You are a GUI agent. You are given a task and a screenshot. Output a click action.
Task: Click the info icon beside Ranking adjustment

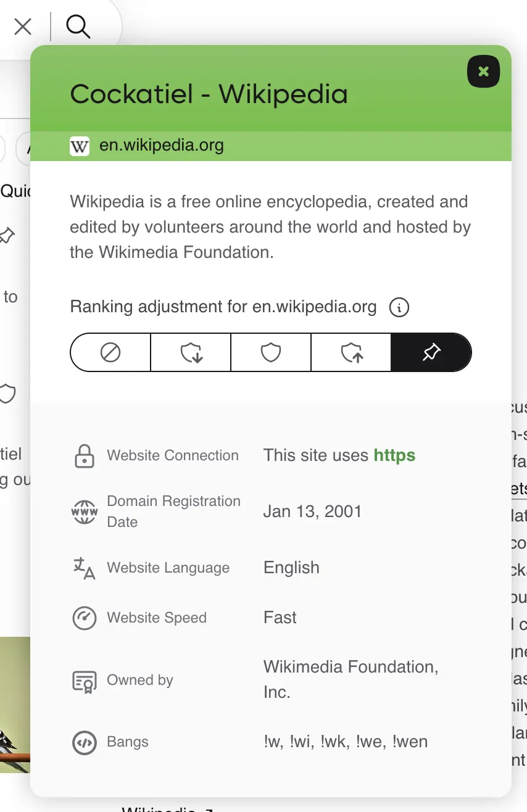coord(399,307)
